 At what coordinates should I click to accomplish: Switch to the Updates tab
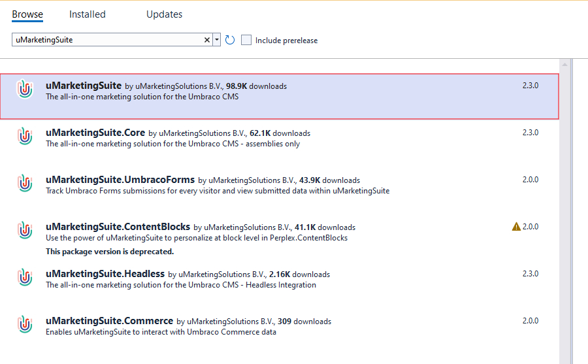pos(164,14)
